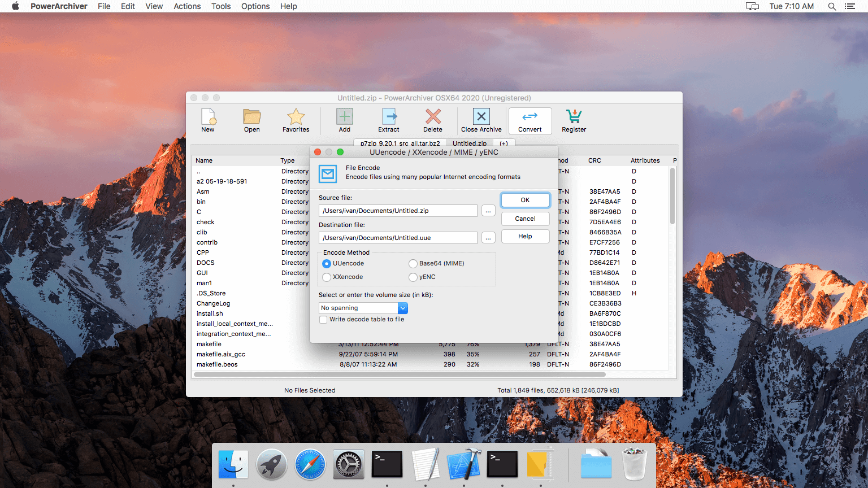Sort the file list by Type column

pyautogui.click(x=288, y=160)
